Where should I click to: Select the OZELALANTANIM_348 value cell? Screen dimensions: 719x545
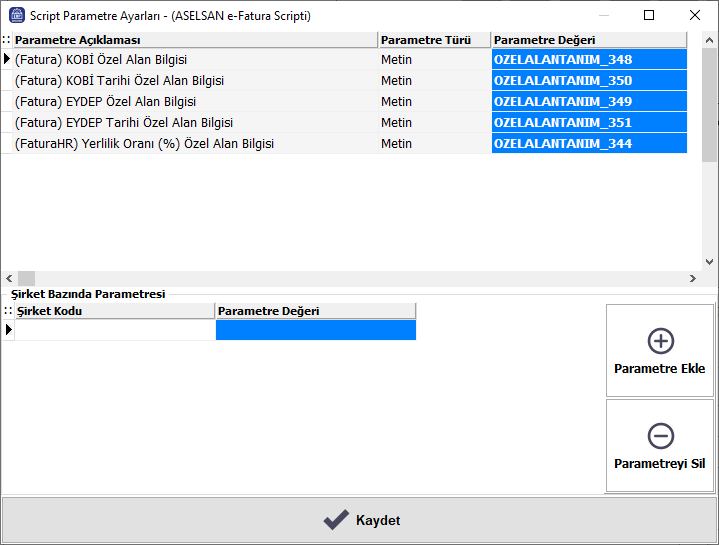588,60
